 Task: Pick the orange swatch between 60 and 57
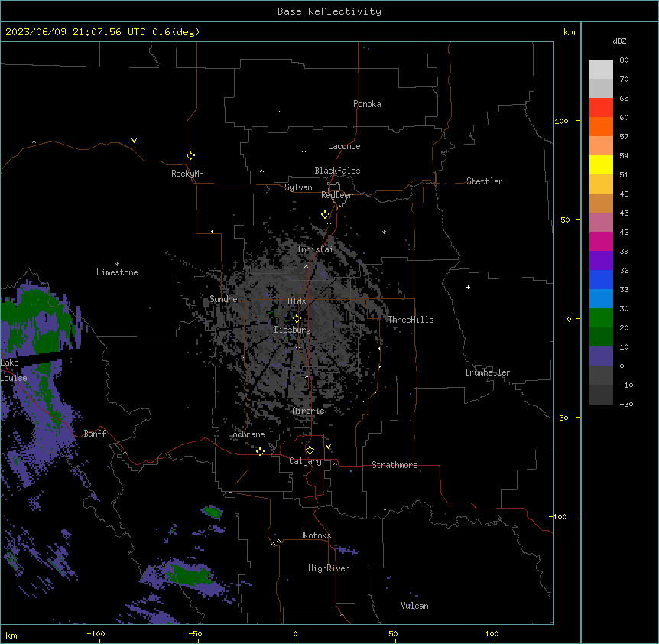(601, 126)
